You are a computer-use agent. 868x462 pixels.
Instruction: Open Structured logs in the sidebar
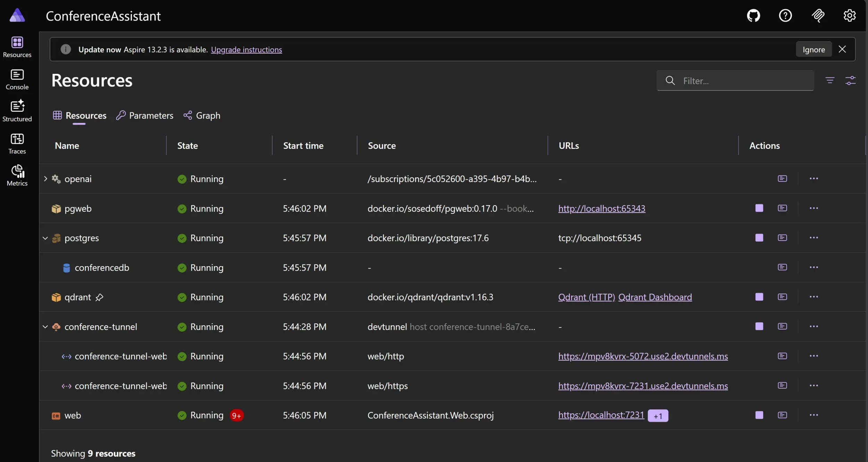coord(17,111)
